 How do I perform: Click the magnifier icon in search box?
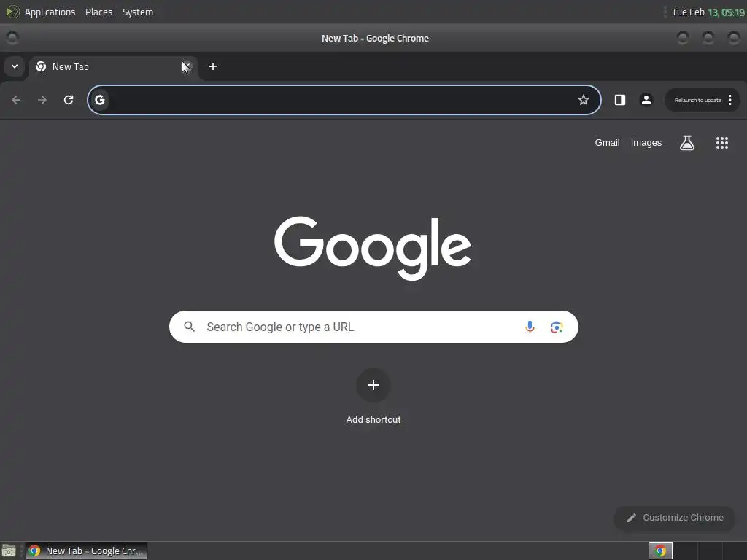[189, 327]
